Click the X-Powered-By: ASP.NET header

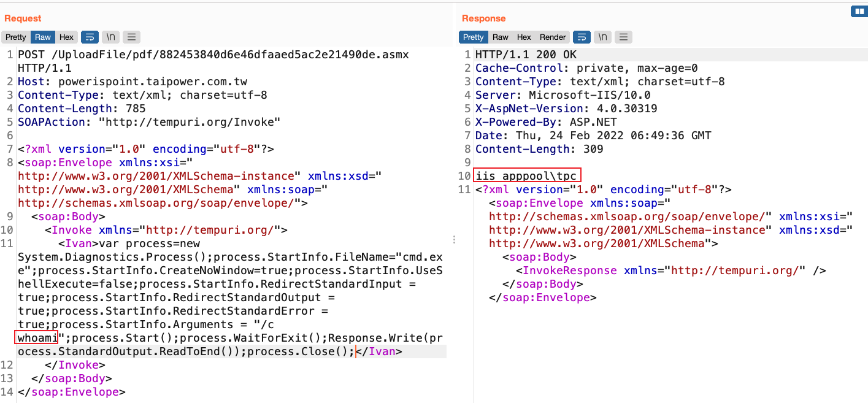click(546, 122)
